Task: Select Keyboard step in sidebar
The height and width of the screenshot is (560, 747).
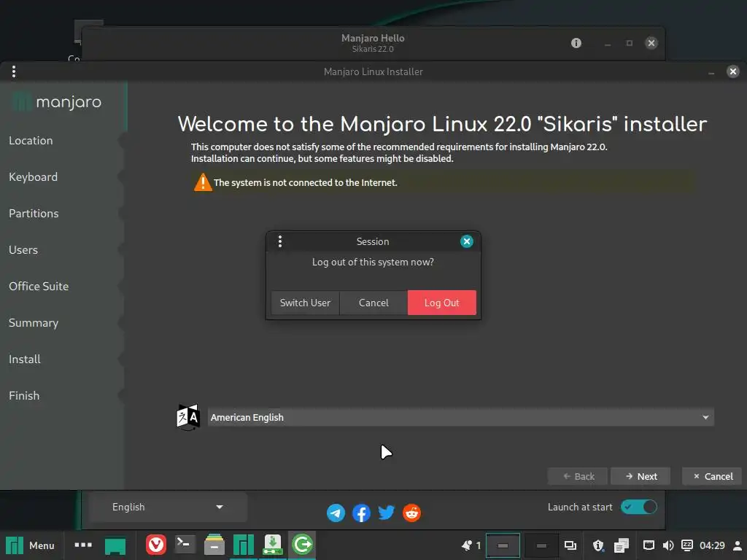Action: tap(34, 177)
